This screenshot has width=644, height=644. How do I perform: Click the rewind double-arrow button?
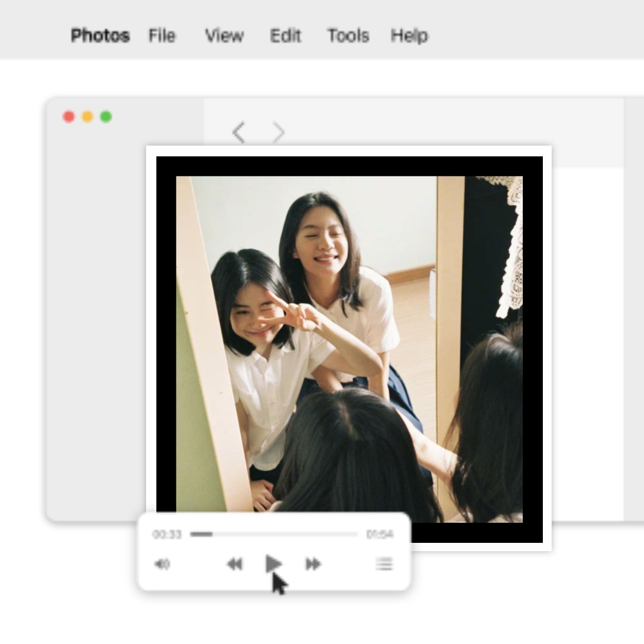click(235, 564)
